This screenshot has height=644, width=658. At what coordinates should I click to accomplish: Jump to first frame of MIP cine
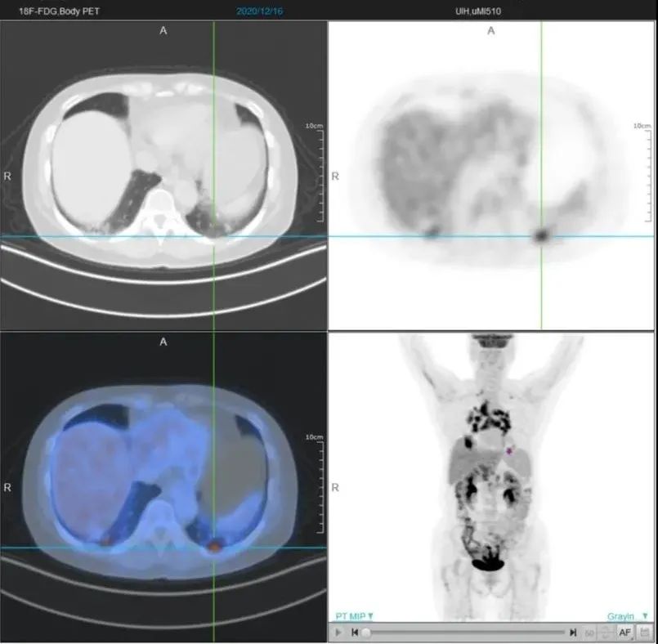coord(355,632)
